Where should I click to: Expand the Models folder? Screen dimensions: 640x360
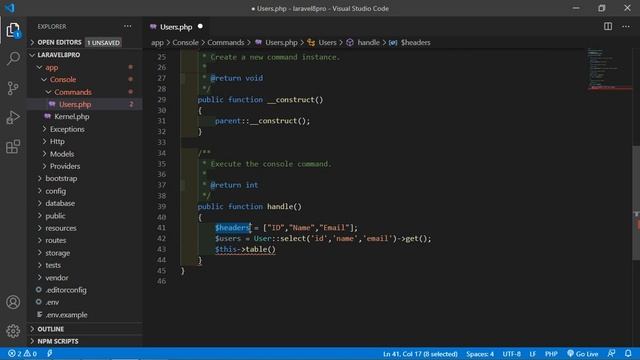click(x=84, y=154)
